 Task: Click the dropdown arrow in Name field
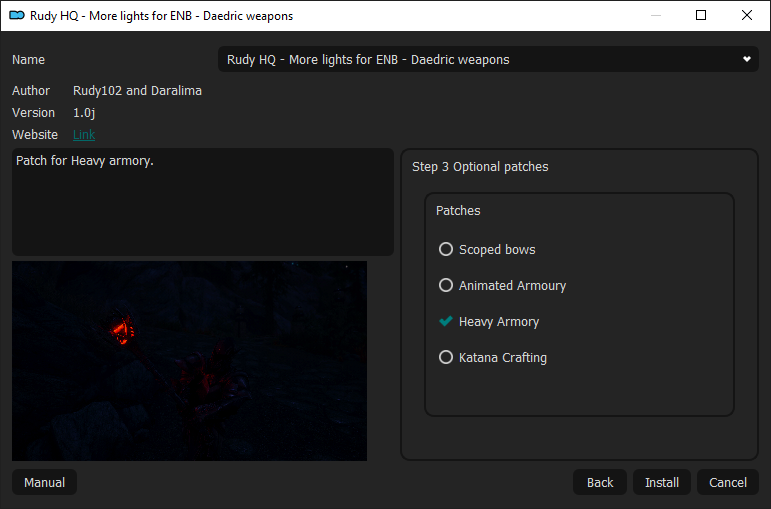click(746, 60)
